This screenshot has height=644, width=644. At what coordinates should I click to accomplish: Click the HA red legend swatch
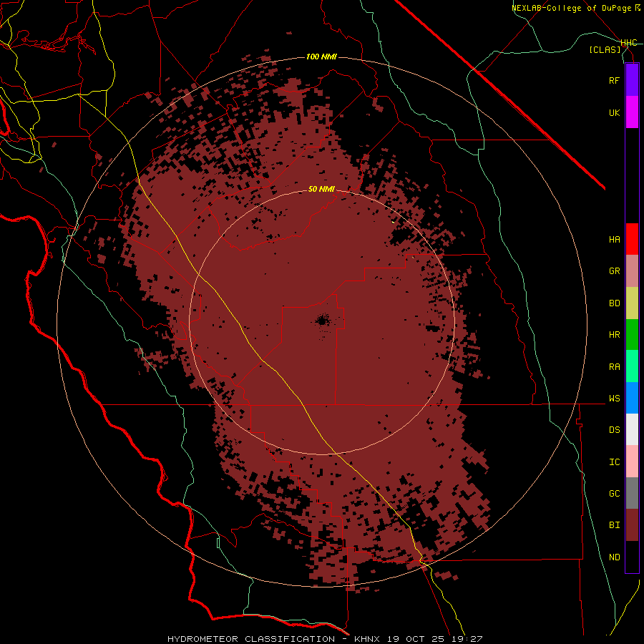[x=632, y=239]
